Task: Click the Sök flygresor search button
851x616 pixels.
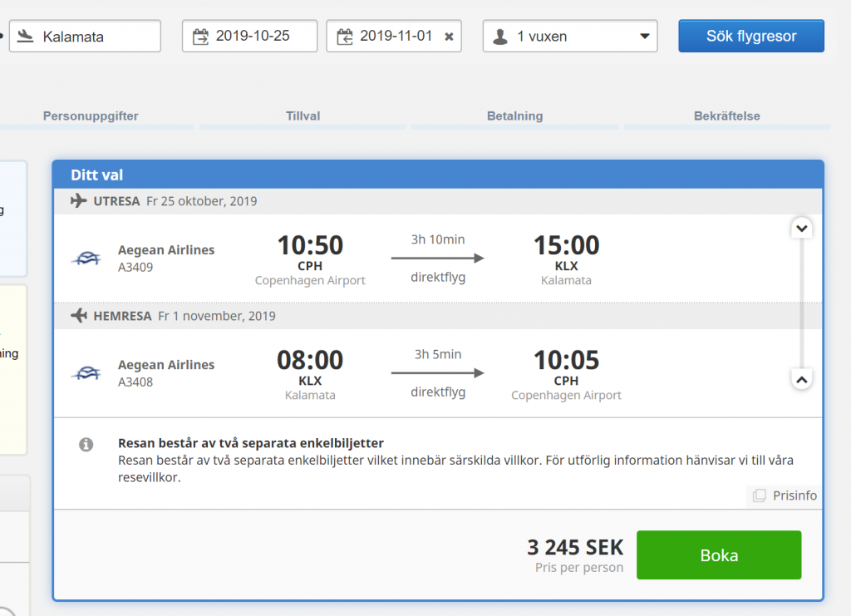Action: click(751, 36)
